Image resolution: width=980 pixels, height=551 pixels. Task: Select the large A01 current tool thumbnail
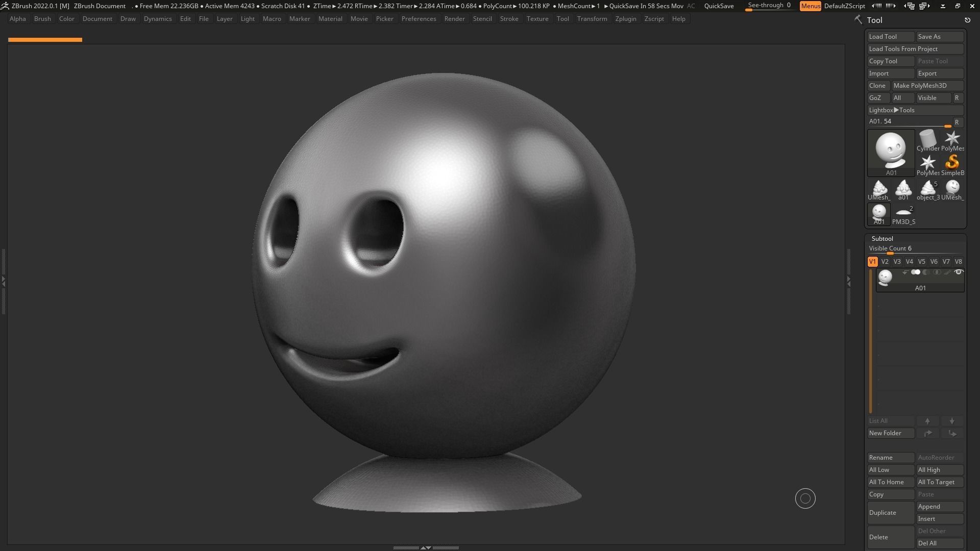(891, 153)
